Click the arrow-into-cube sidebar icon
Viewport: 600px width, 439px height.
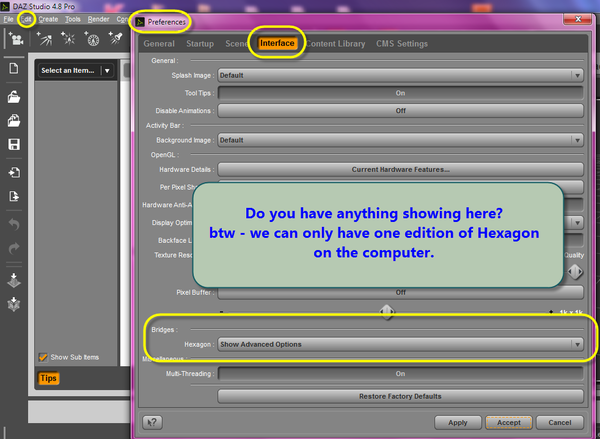tap(14, 304)
